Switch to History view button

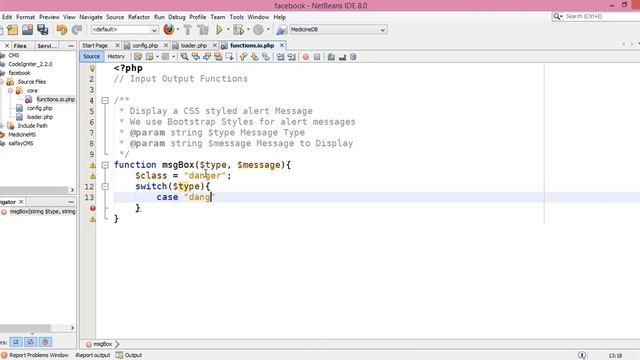(x=116, y=56)
